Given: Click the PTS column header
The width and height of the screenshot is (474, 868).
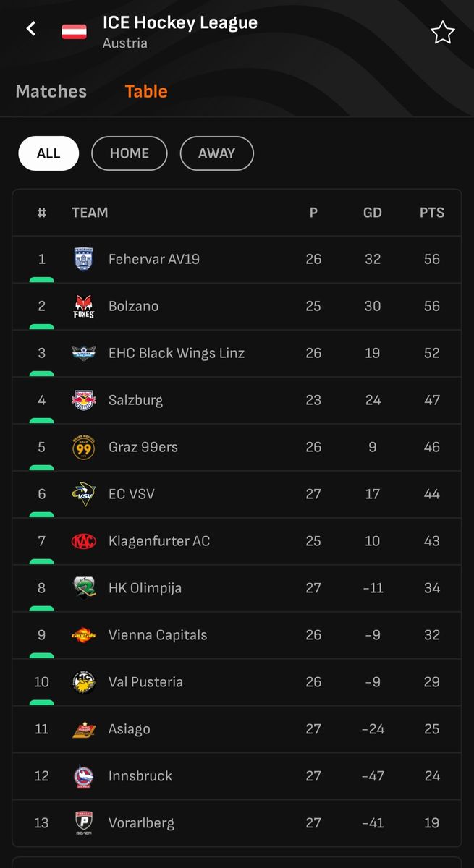Looking at the screenshot, I should pyautogui.click(x=432, y=213).
